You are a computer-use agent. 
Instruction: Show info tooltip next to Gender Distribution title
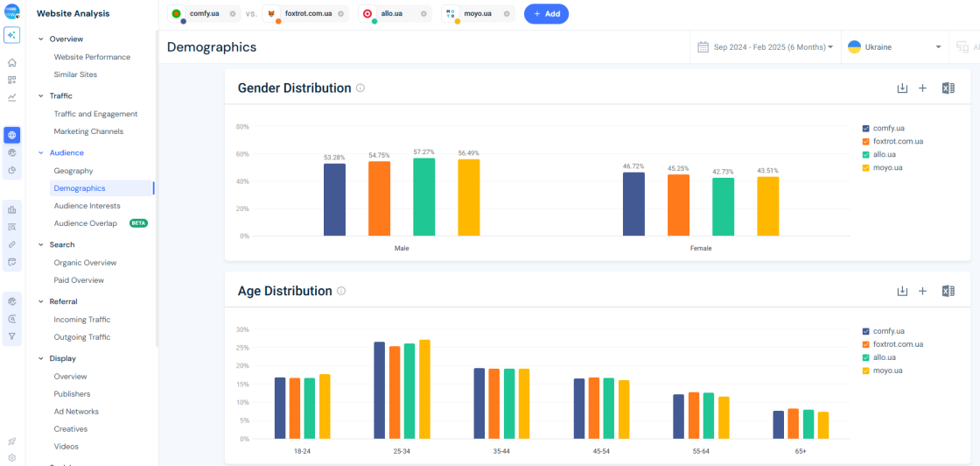click(360, 88)
